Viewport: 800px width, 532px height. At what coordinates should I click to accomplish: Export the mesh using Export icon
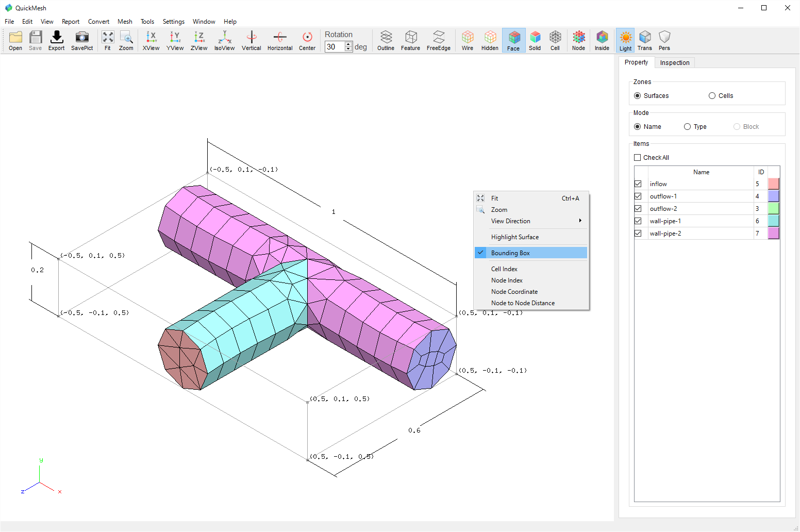click(x=57, y=40)
